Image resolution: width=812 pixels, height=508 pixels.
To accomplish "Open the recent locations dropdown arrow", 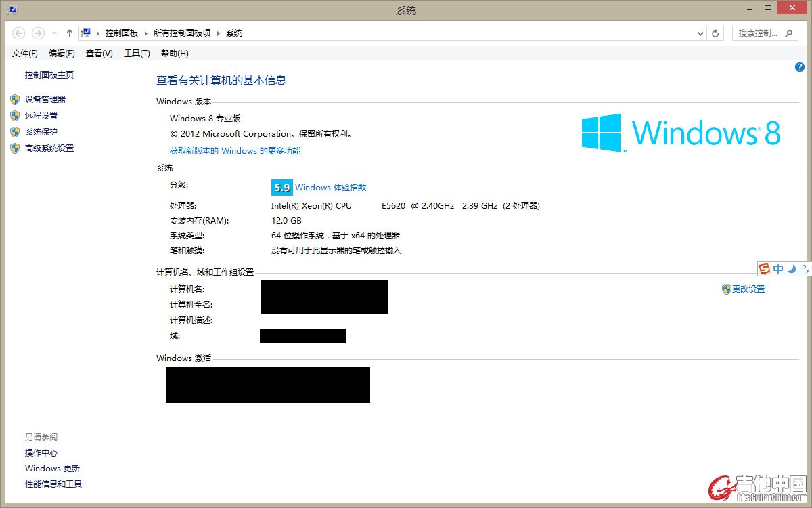I will [x=54, y=33].
